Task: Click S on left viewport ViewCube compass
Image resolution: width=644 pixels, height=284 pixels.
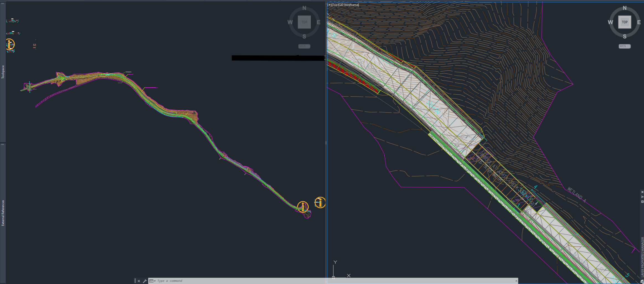Action: [304, 37]
